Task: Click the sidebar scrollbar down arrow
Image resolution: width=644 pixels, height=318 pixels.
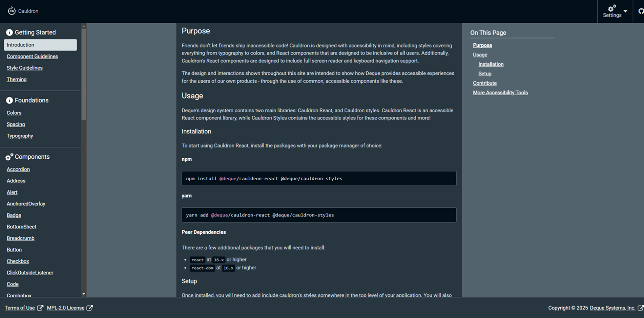Action: [x=84, y=294]
